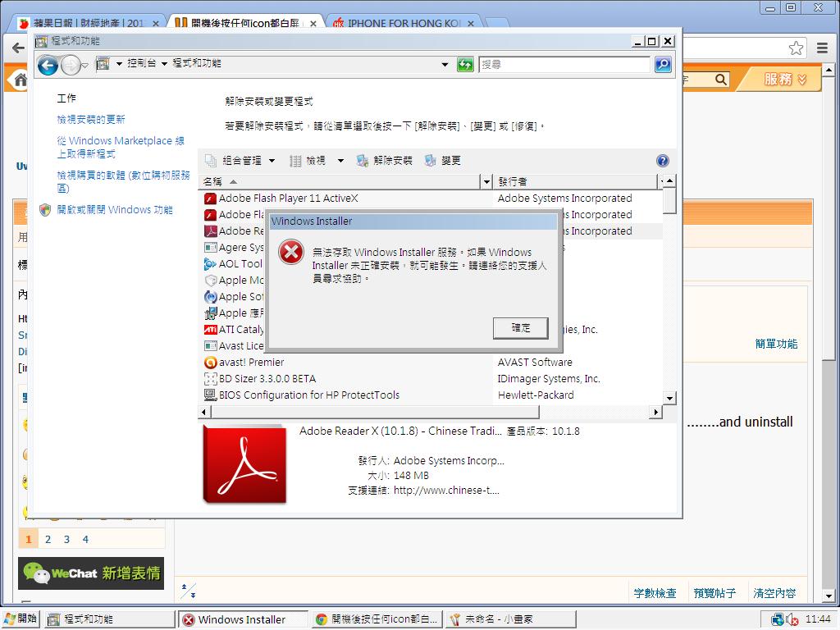Click the avast! Premier orange icon
The height and width of the screenshot is (630, 840).
[x=210, y=363]
